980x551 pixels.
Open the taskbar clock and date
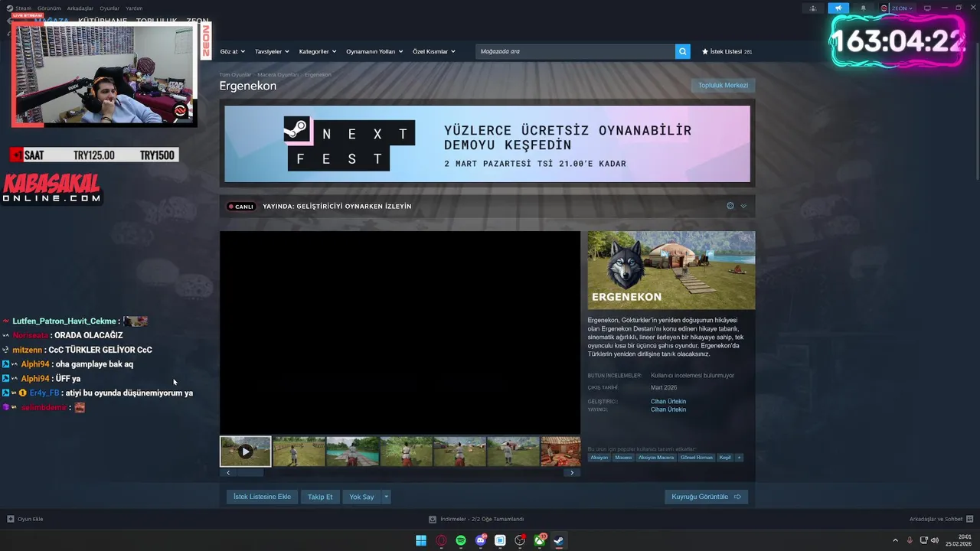959,540
